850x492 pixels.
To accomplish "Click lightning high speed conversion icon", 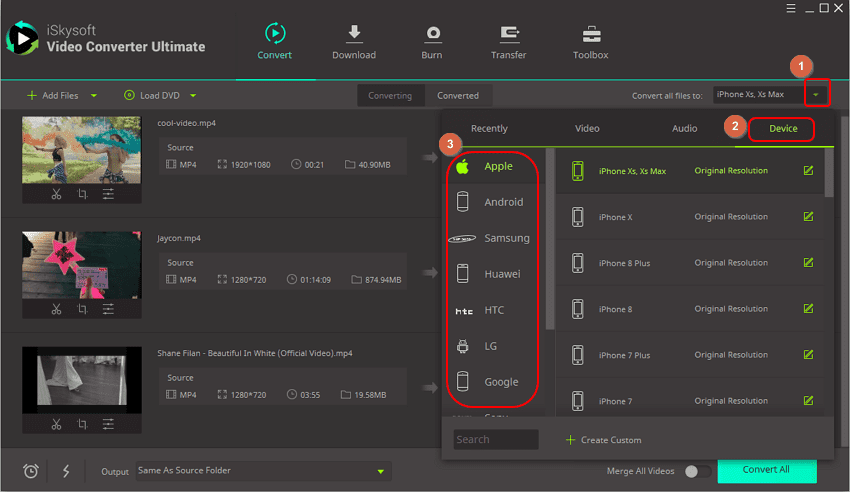I will (66, 471).
